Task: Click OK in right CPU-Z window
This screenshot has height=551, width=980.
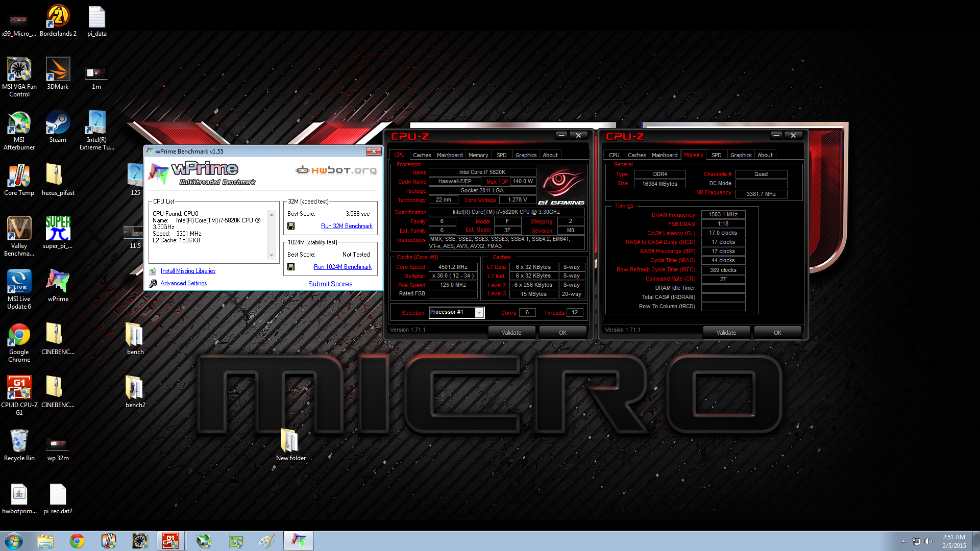Action: [777, 333]
